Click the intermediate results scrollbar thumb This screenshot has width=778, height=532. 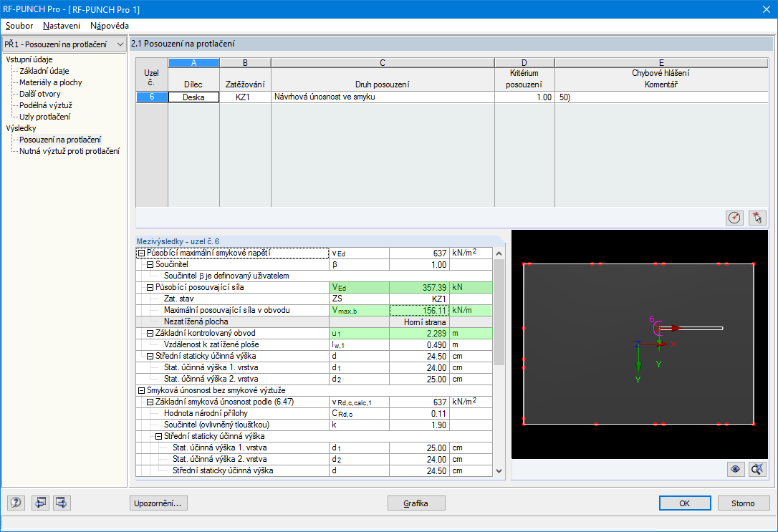pyautogui.click(x=499, y=312)
